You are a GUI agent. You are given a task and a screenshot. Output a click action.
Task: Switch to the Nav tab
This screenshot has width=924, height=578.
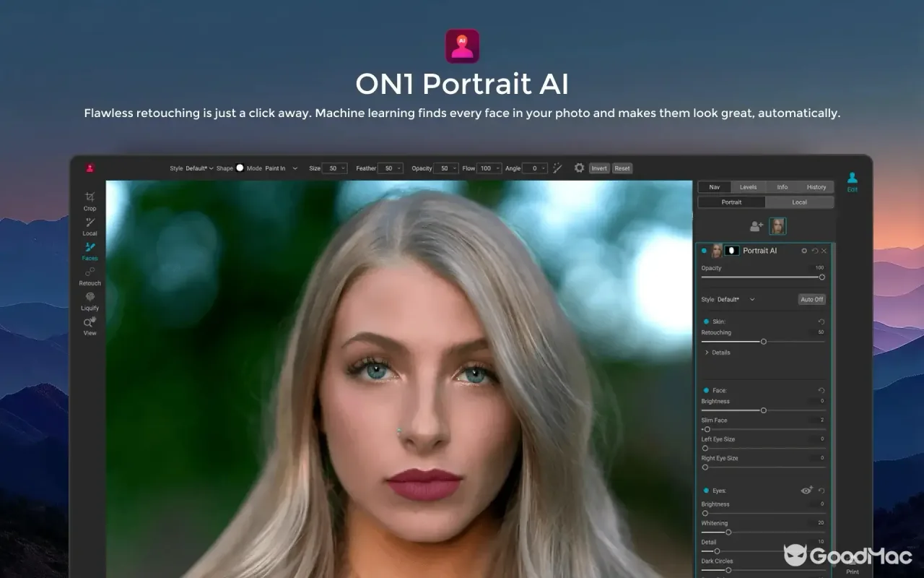coord(714,187)
